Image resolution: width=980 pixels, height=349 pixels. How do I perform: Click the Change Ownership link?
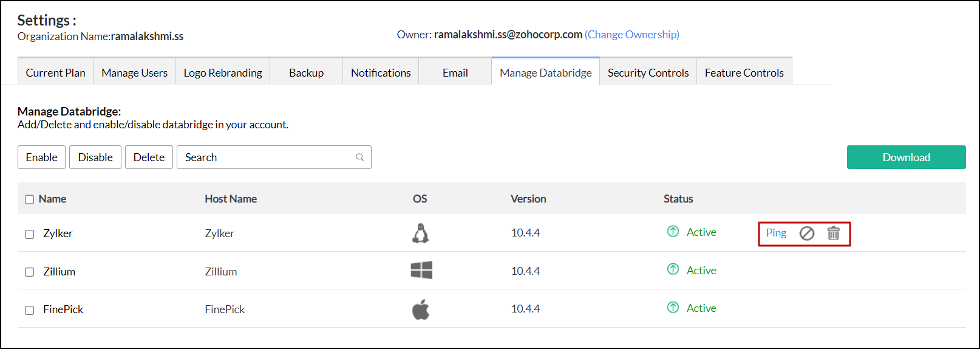[x=631, y=35]
